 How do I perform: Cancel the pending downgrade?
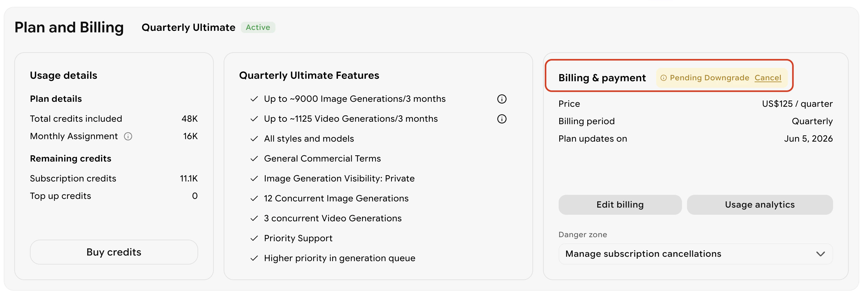pos(768,78)
